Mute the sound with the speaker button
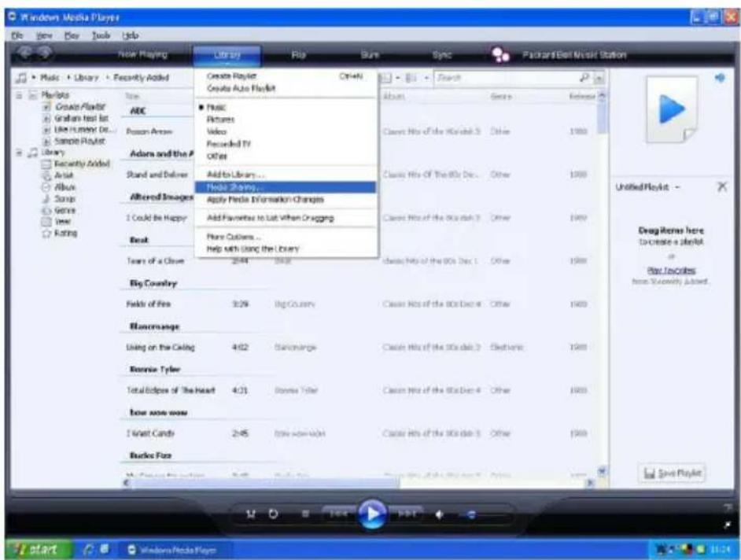The image size is (741, 560). (x=439, y=514)
